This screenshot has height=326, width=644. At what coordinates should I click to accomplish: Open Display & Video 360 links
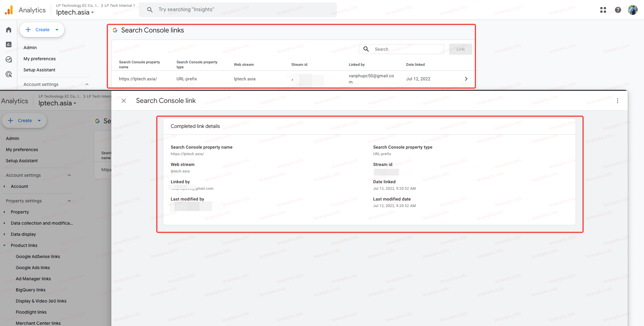[41, 301]
